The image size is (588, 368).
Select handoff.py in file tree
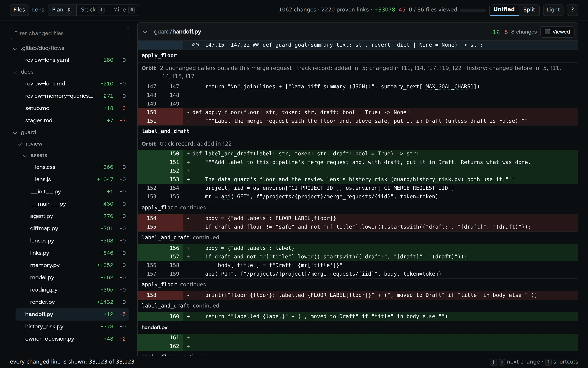[x=72, y=314]
